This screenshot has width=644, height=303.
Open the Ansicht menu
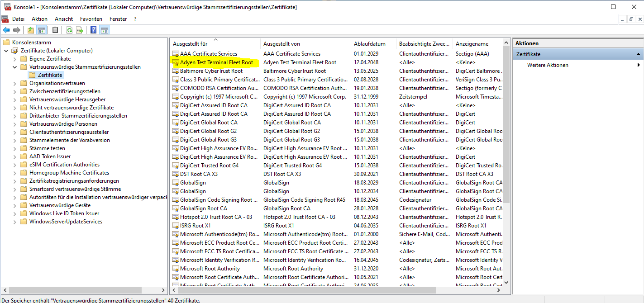[x=64, y=19]
